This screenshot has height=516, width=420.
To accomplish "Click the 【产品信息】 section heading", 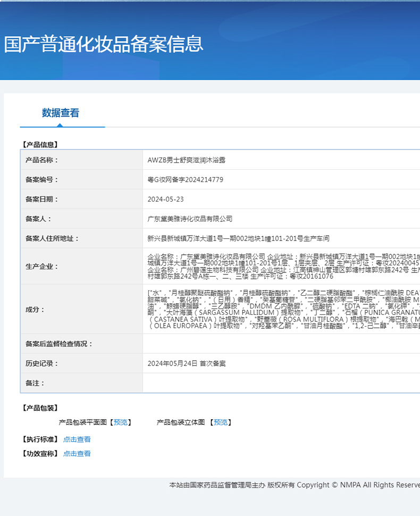I will [40, 144].
